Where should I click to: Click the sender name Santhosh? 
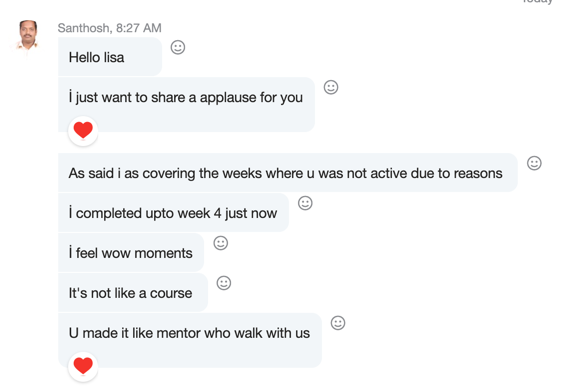point(84,28)
